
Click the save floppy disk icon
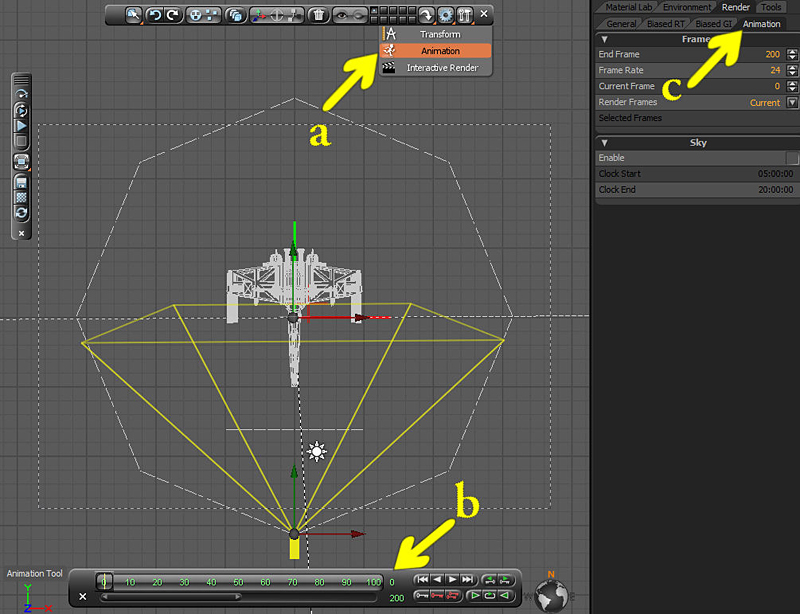coord(21,182)
